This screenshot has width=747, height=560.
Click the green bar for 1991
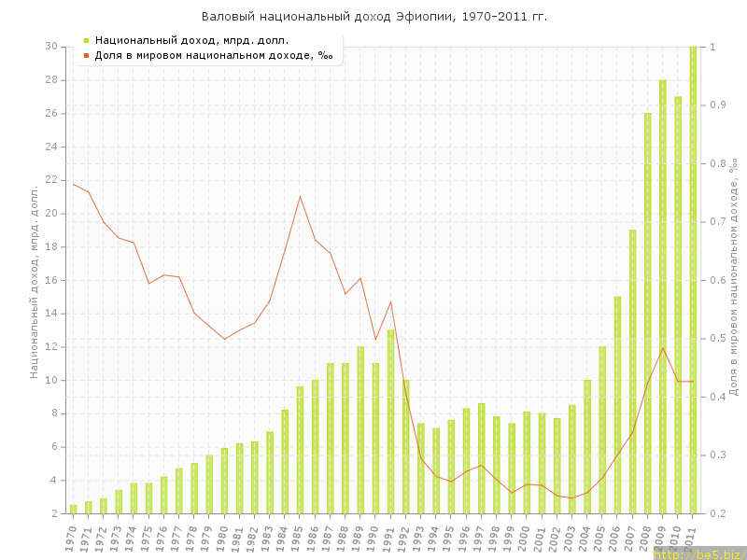pos(390,420)
